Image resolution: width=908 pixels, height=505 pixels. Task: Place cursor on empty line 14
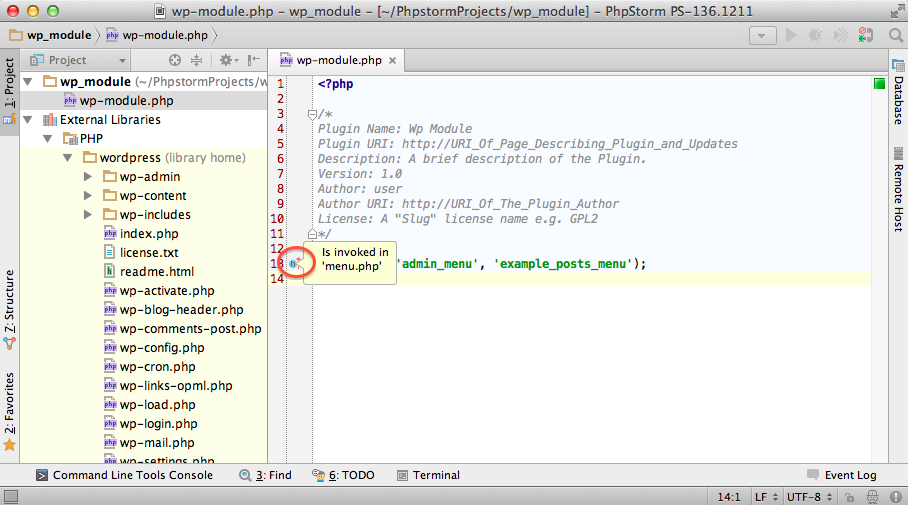click(x=591, y=279)
